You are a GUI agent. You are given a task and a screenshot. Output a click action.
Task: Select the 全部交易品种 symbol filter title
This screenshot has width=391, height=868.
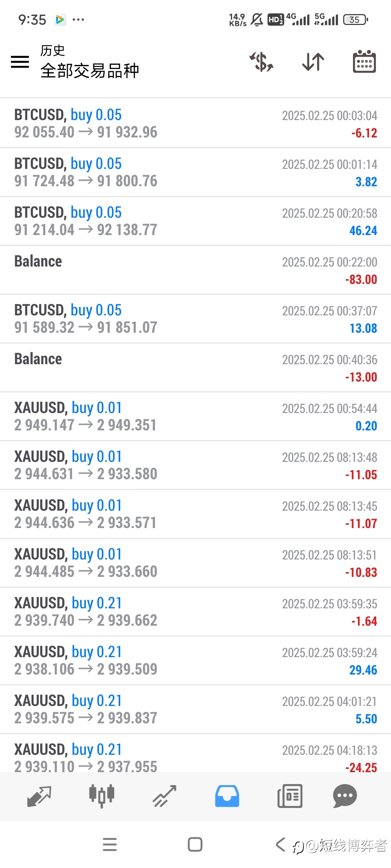[x=89, y=71]
